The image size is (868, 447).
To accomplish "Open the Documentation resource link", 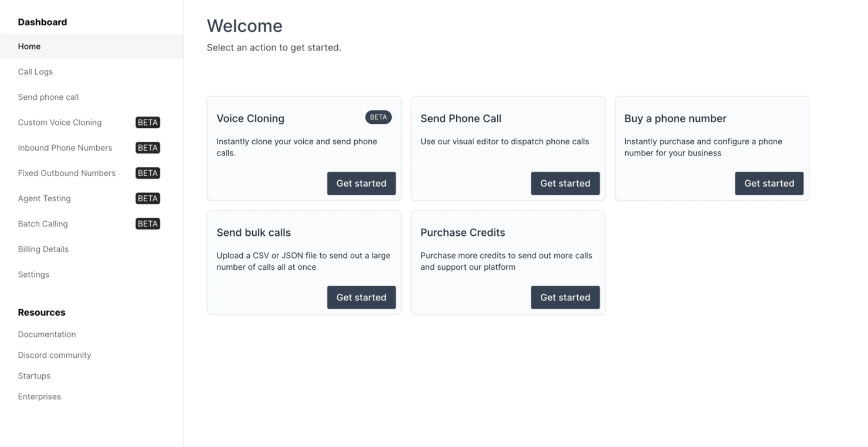I will click(47, 334).
